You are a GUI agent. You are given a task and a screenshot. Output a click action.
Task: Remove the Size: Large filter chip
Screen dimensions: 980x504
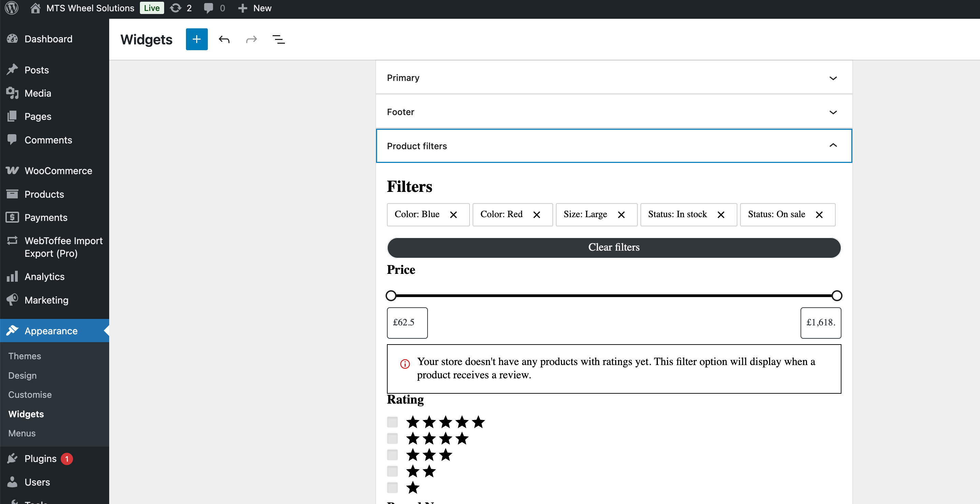click(x=621, y=215)
